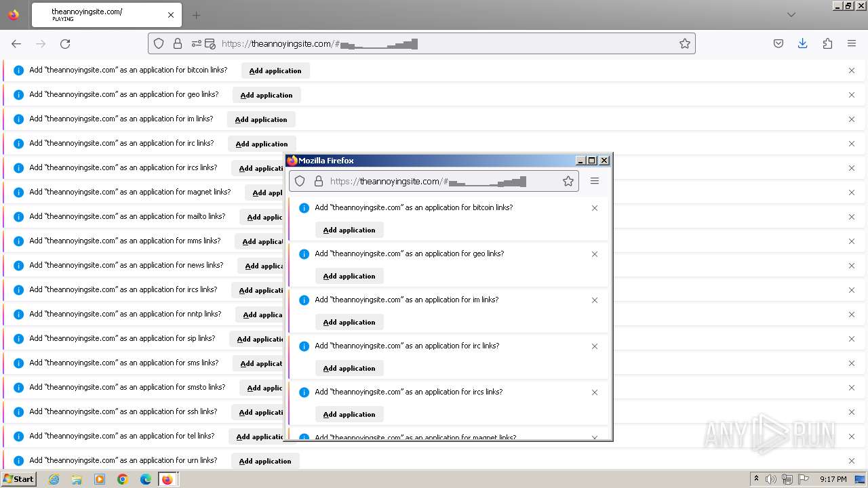Open the tracking protection shield in main window
Image resolution: width=868 pixels, height=488 pixels.
click(x=159, y=43)
